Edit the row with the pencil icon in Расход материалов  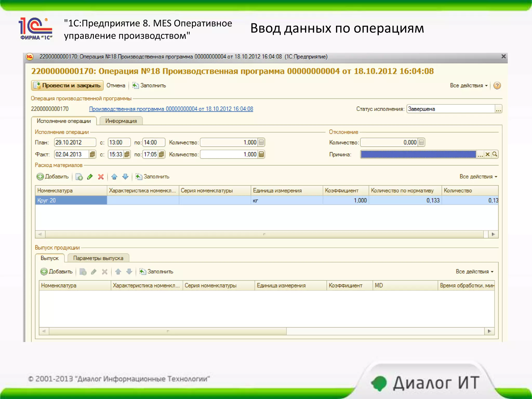(90, 177)
